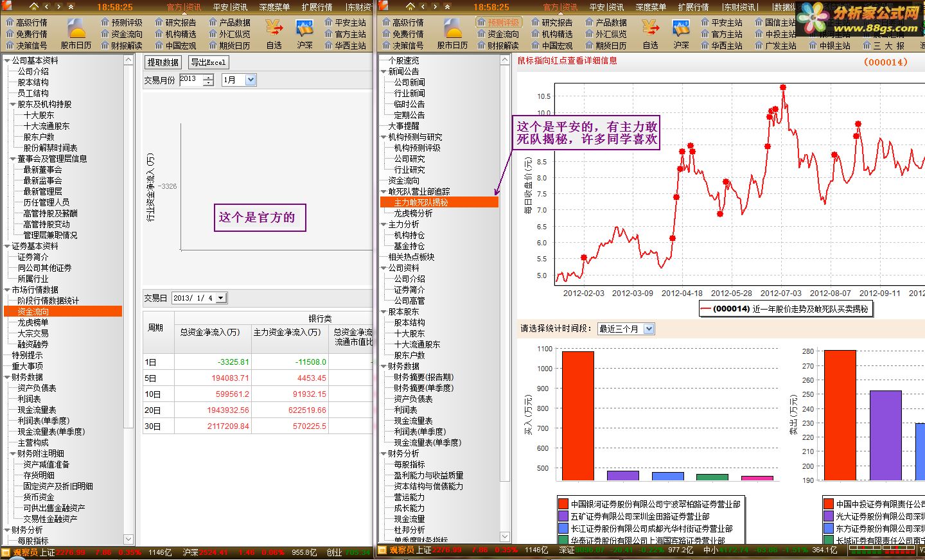This screenshot has height=560, width=925.
Task: Select 龙虎榜单 in the left tree
Action: pos(33,322)
